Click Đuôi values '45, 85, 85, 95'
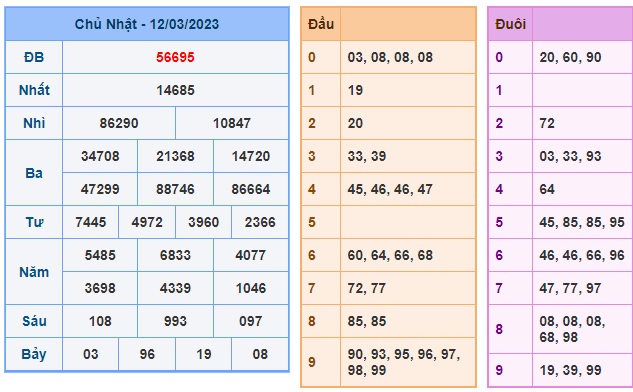This screenshot has height=392, width=633. pyautogui.click(x=582, y=222)
